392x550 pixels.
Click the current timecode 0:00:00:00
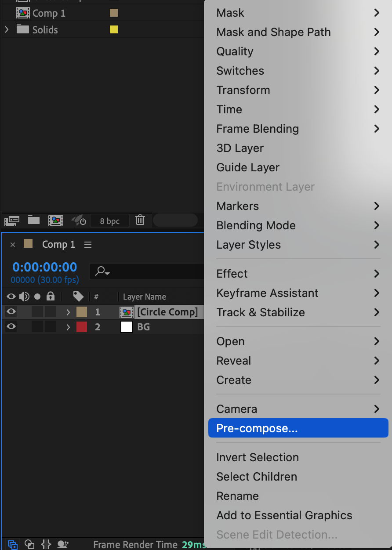(x=44, y=267)
